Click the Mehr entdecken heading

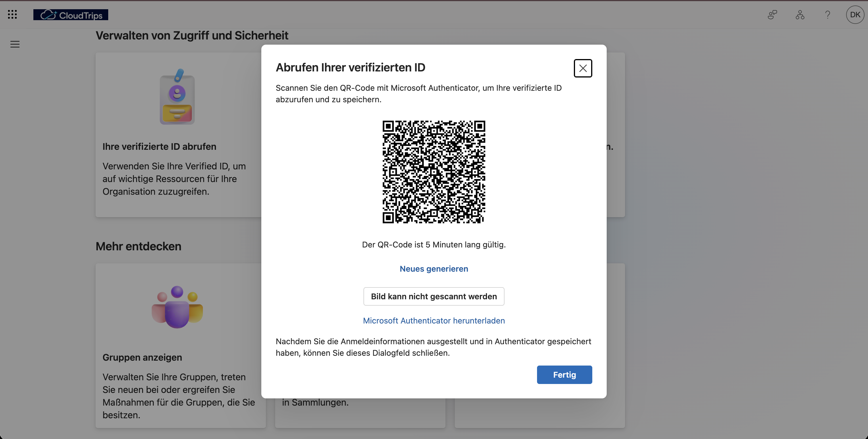pos(138,247)
